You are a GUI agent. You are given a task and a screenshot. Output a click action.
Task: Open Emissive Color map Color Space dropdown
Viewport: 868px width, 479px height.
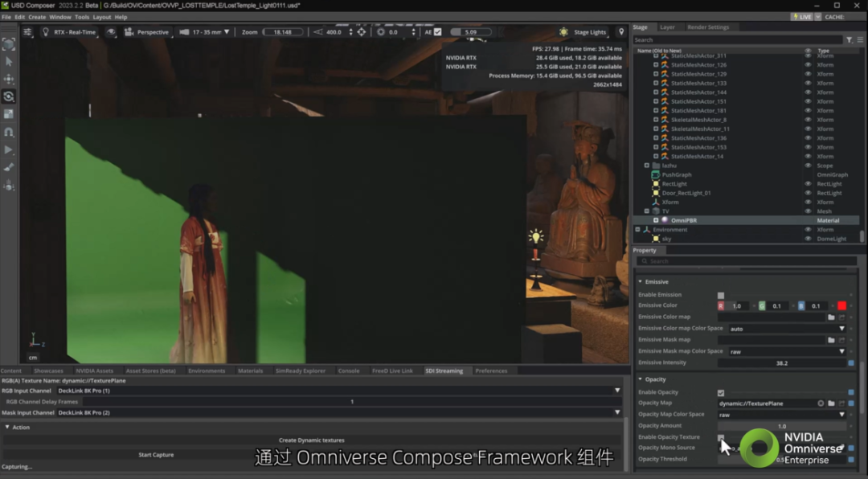coord(787,329)
